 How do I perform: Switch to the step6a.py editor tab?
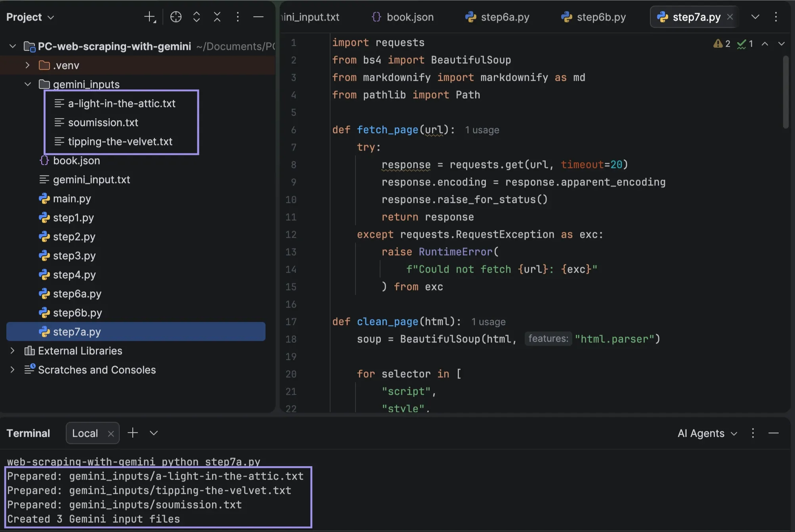pos(497,17)
